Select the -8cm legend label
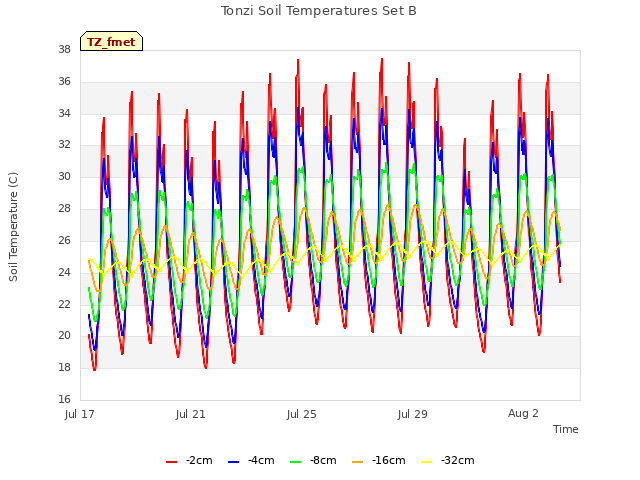This screenshot has width=640, height=480. 323,460
